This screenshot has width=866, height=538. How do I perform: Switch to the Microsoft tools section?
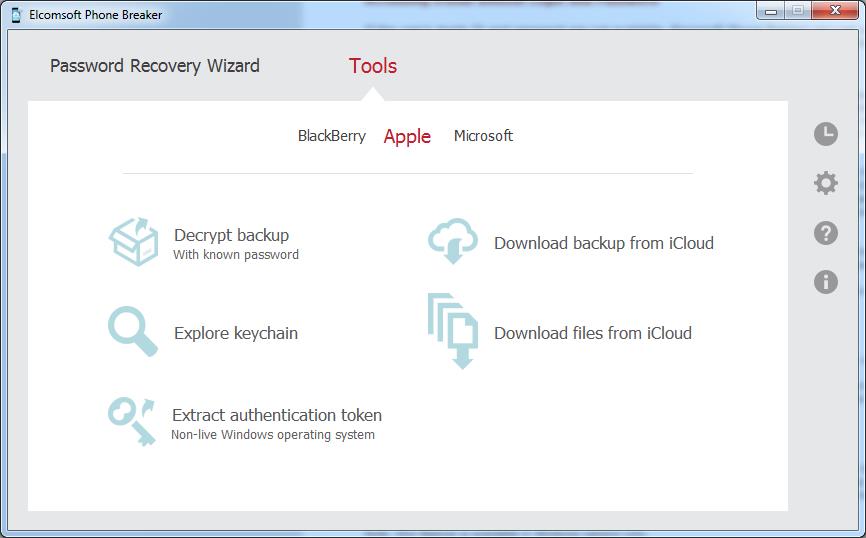coord(483,136)
